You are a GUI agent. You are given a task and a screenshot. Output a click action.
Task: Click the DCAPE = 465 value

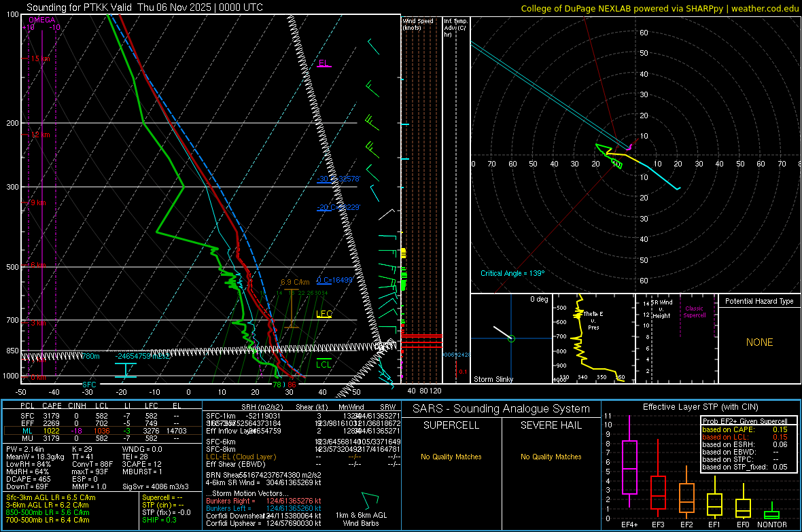(29, 479)
